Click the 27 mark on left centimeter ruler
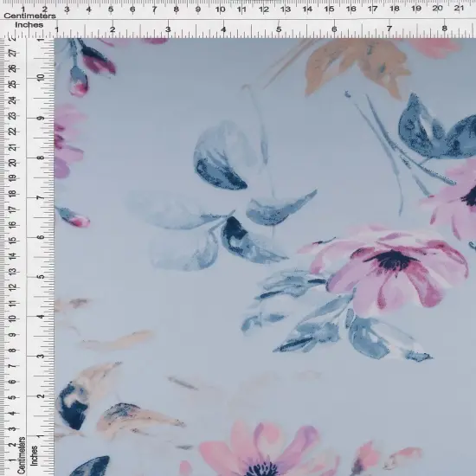This screenshot has width=476, height=476. pyautogui.click(x=13, y=54)
